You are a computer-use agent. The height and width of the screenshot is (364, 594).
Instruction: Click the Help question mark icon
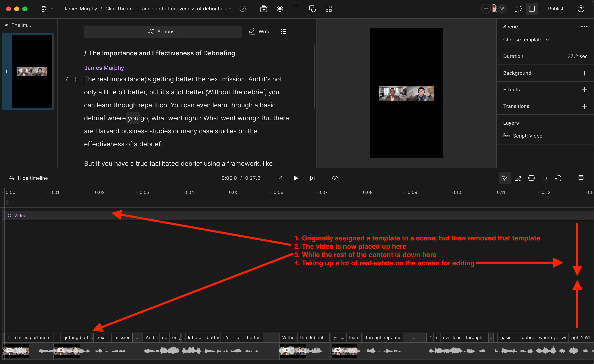581,9
